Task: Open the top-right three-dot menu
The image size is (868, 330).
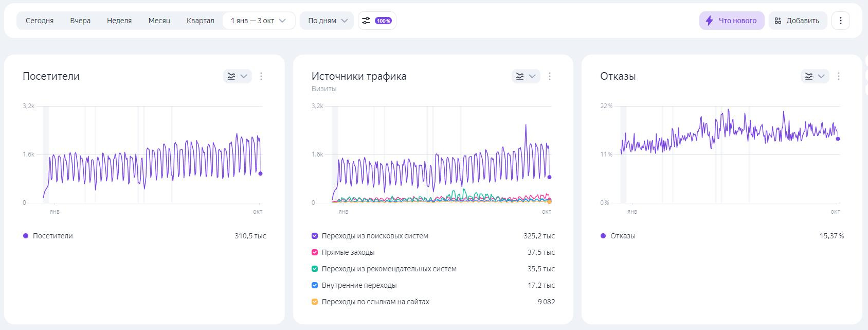Action: pyautogui.click(x=841, y=21)
